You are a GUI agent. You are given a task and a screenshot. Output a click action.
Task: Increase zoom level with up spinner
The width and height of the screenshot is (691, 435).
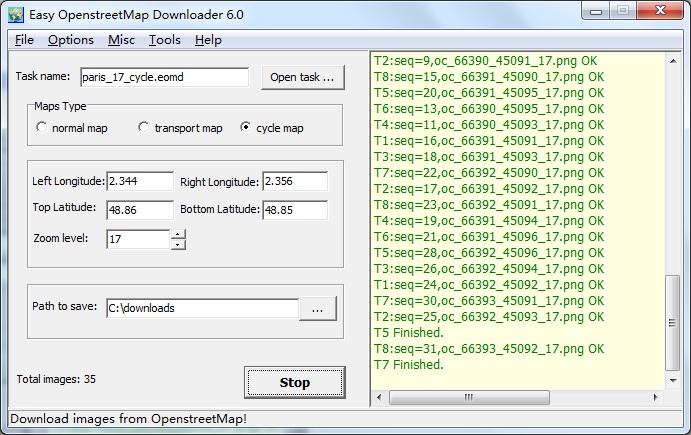pyautogui.click(x=178, y=234)
